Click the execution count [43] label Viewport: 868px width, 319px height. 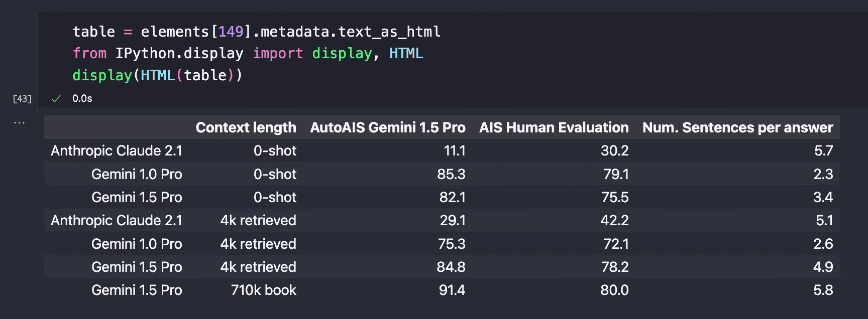click(x=22, y=98)
